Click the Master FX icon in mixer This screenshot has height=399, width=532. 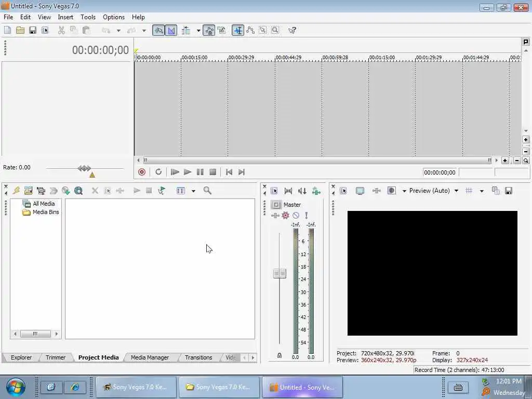tap(275, 215)
